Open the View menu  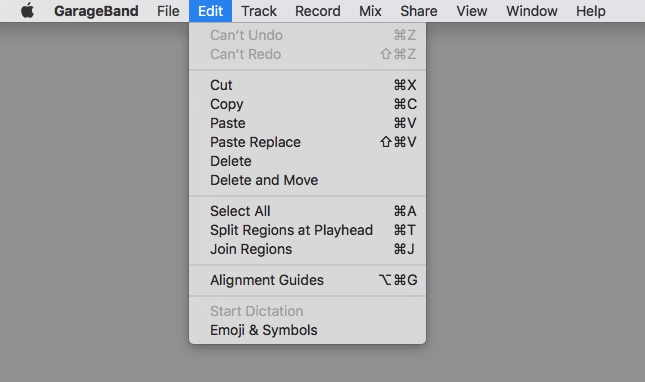[471, 11]
